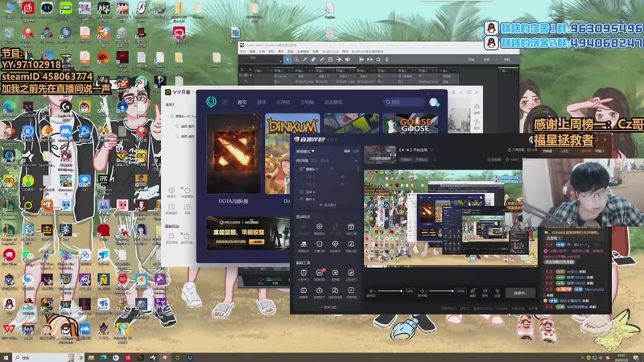644x362 pixels.
Task: Open the DOTA2国际服 game card
Action: pos(233,154)
